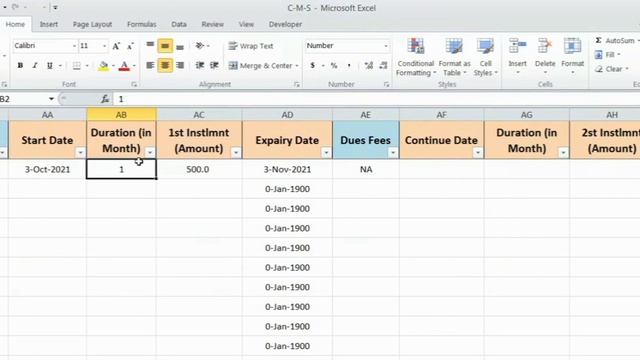
Task: Open the Format cells menu
Action: (x=572, y=56)
